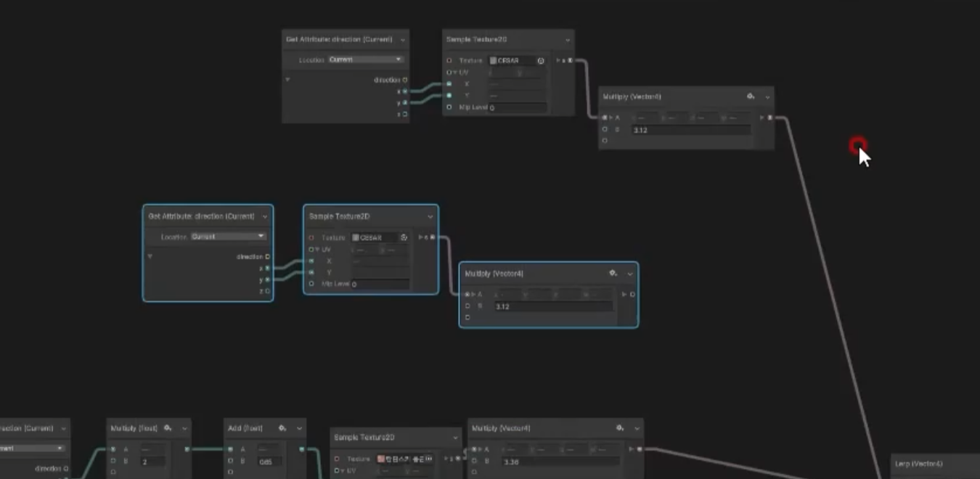The image size is (980, 479).
Task: Collapse the blue-outlined Get Attribute: direction node
Action: click(264, 216)
